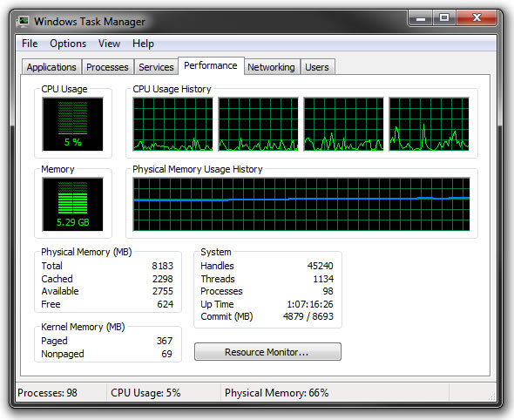
Task: Click the third CPU usage history graph
Action: click(x=343, y=125)
